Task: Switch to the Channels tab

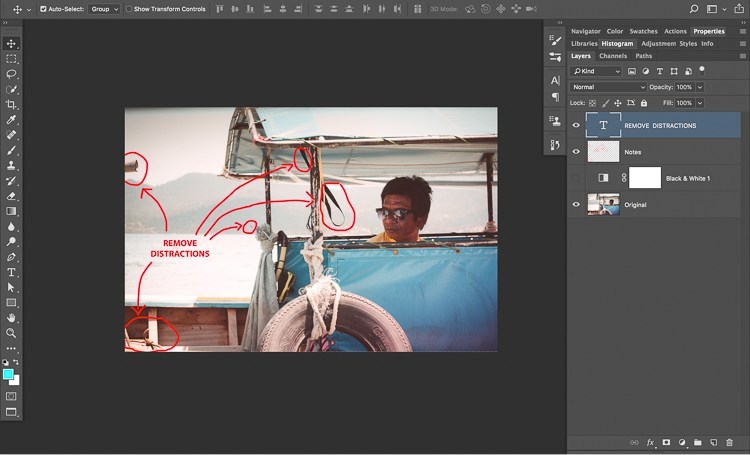Action: pos(613,56)
